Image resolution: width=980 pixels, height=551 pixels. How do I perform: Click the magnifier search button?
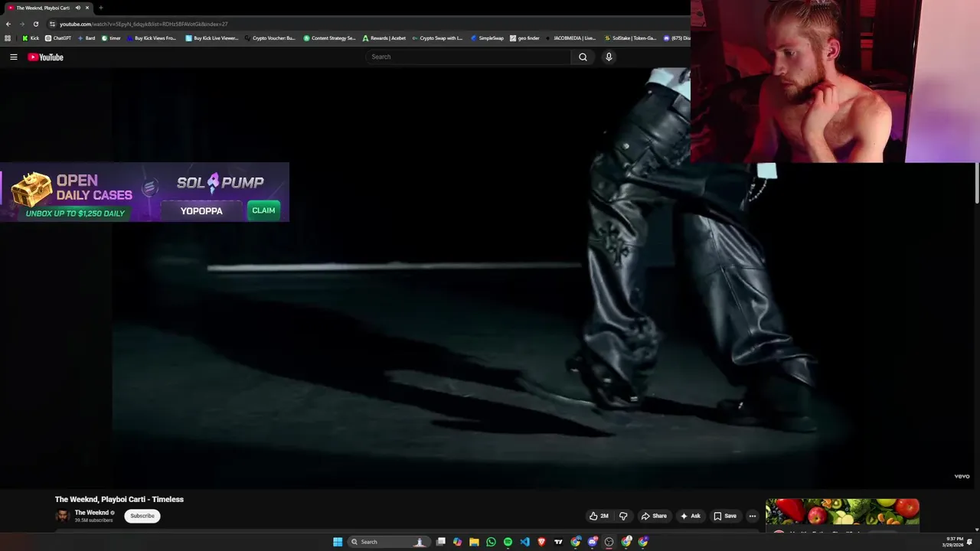coord(583,57)
